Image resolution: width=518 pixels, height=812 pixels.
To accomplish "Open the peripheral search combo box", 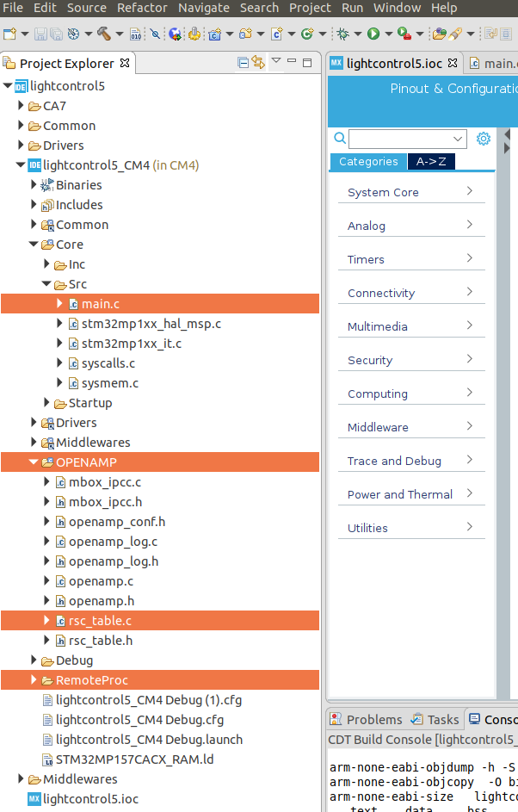I will click(408, 139).
